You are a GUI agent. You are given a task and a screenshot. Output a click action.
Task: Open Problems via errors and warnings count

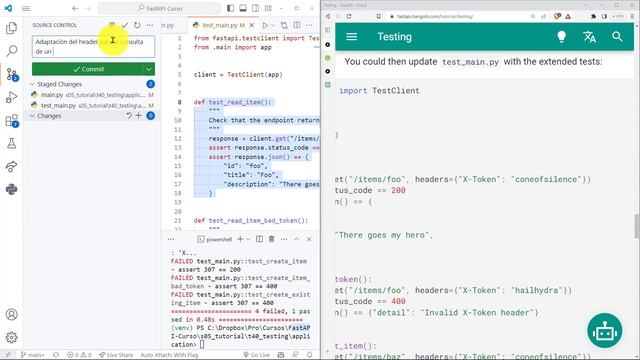(79, 355)
